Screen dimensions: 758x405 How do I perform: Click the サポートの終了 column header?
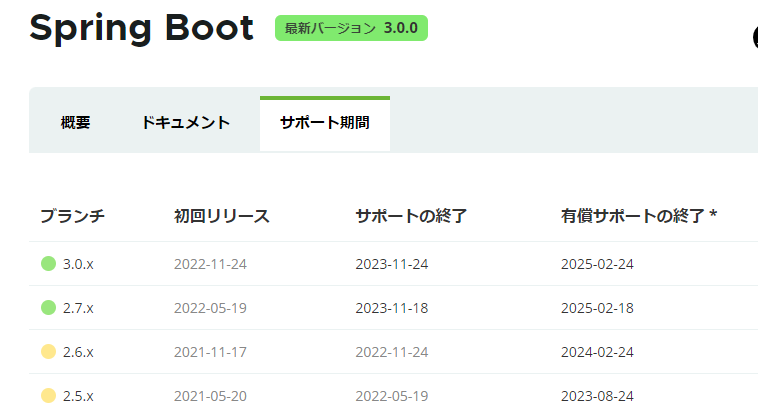coord(411,216)
